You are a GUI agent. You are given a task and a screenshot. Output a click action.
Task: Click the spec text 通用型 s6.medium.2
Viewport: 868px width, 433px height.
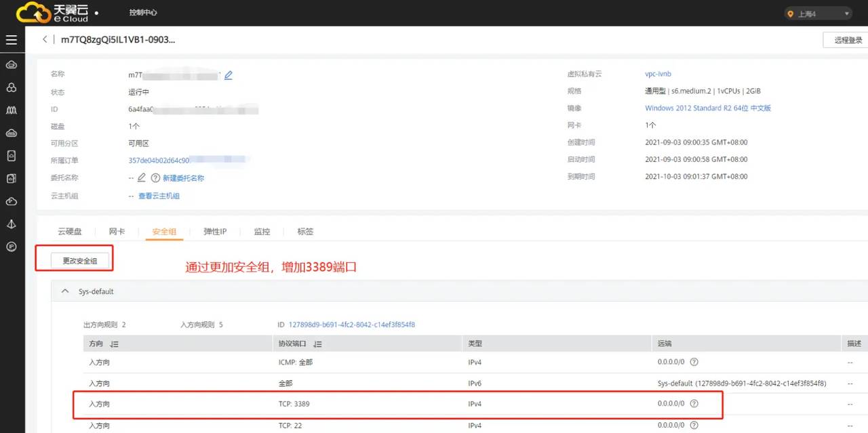pyautogui.click(x=703, y=91)
